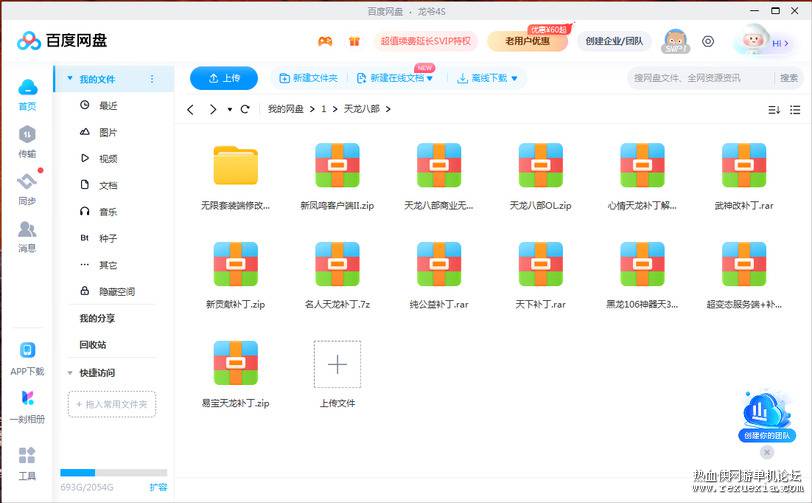Collapse the 我的文件 tree arrow
Image resolution: width=812 pixels, height=503 pixels.
point(70,79)
